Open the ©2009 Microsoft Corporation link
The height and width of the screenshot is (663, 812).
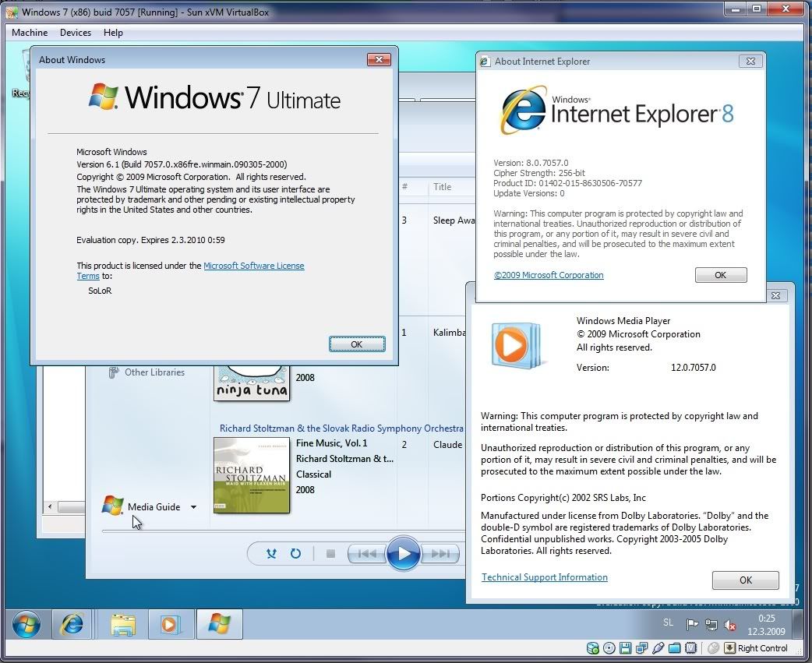pyautogui.click(x=549, y=275)
